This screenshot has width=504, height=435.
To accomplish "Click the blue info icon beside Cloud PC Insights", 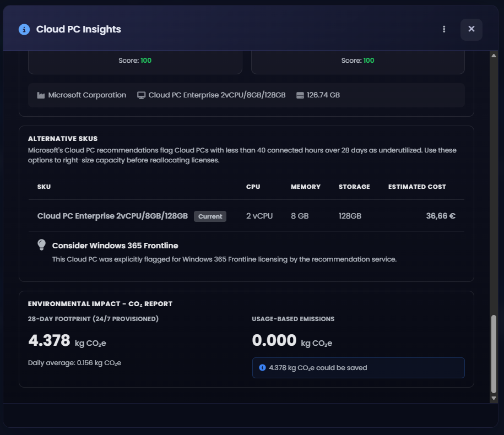I will (24, 29).
